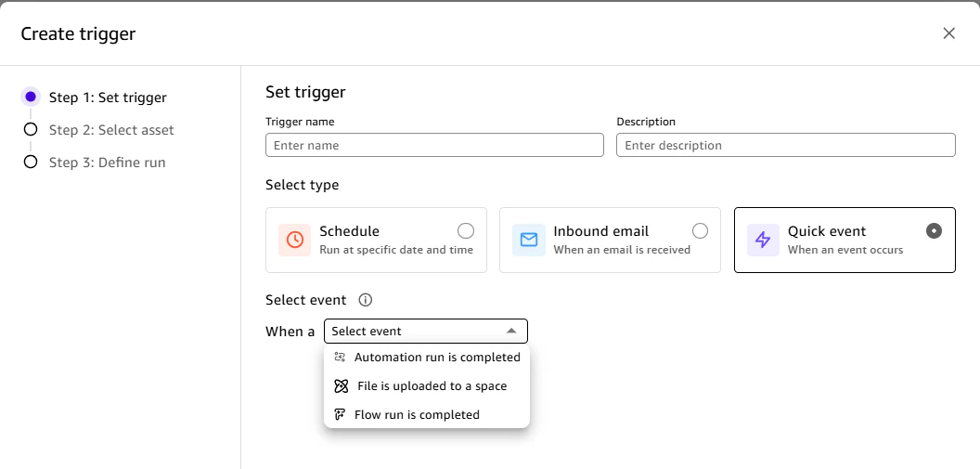Click the Select type label

[303, 185]
